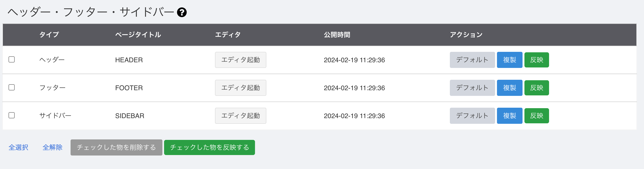The image size is (644, 169).
Task: Launch editor for HEADER row
Action: point(241,60)
